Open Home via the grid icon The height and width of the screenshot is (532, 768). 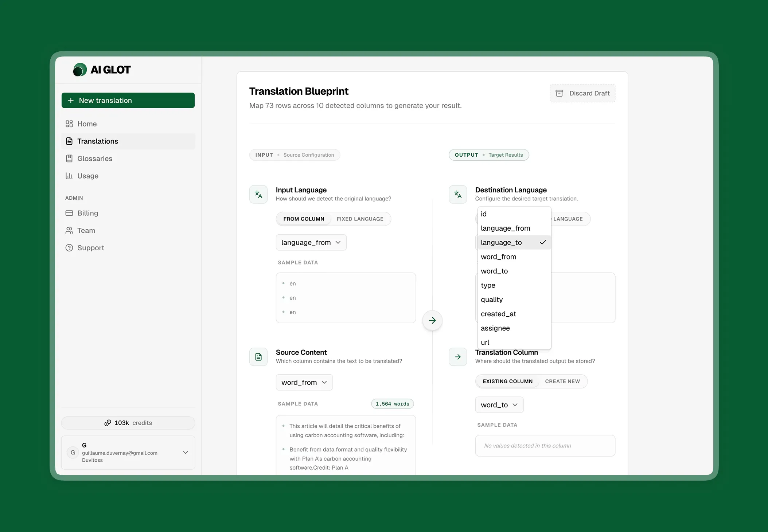click(x=70, y=124)
